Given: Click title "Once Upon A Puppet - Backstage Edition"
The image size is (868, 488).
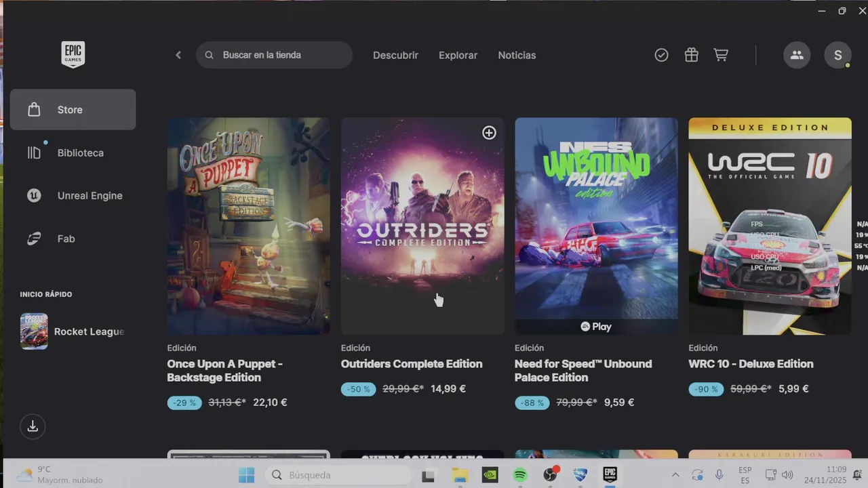Looking at the screenshot, I should (225, 371).
